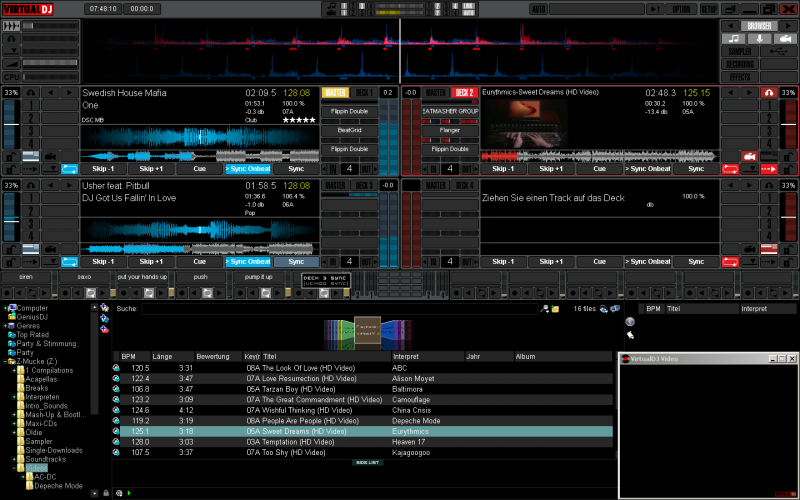Click the deck 3 video camera icon
800x500 pixels.
(x=50, y=249)
